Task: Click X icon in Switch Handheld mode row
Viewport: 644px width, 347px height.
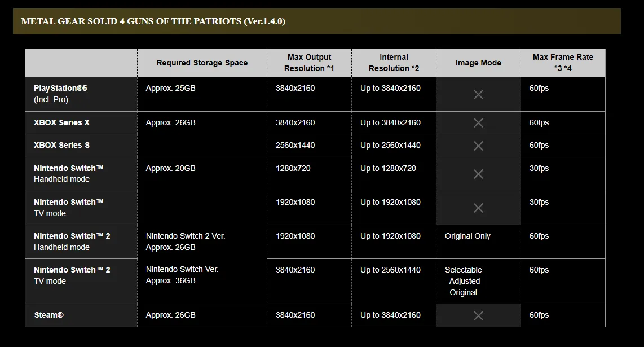Action: (x=478, y=174)
